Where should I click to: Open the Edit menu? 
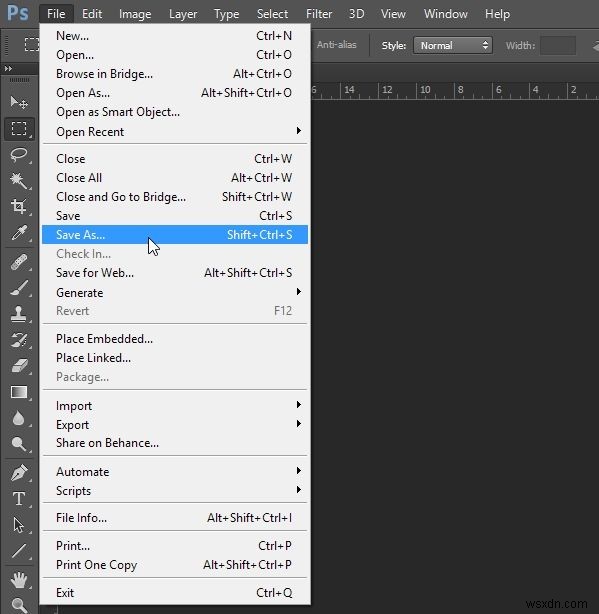pos(92,14)
